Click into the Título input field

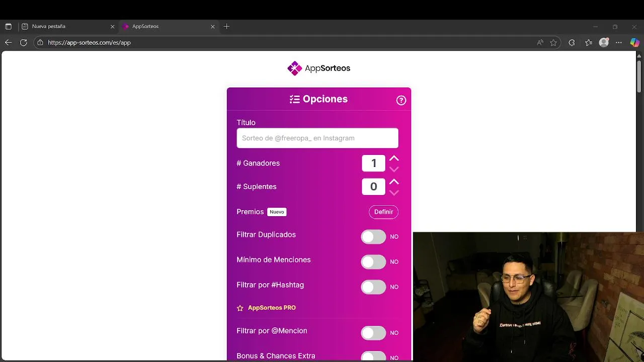317,138
